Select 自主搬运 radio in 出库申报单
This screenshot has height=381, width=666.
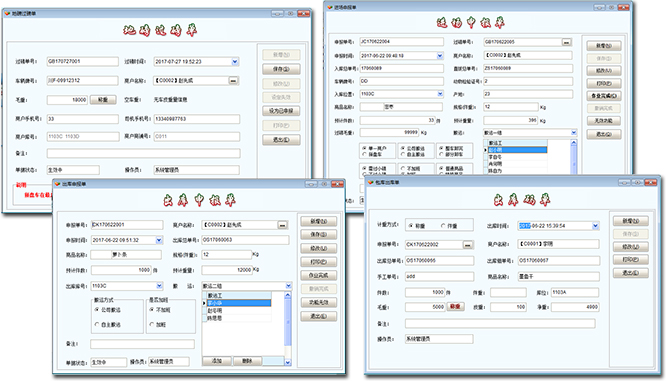(97, 324)
